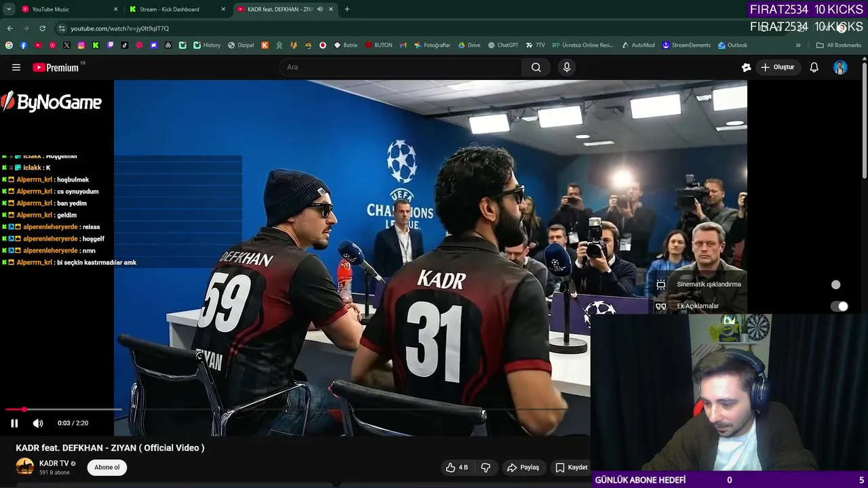The height and width of the screenshot is (488, 868).
Task: Start voice search with the microphone
Action: point(567,67)
